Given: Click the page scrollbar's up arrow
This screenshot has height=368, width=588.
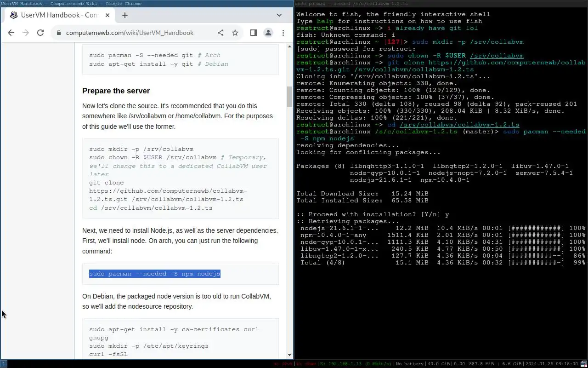Looking at the screenshot, I should click(289, 46).
